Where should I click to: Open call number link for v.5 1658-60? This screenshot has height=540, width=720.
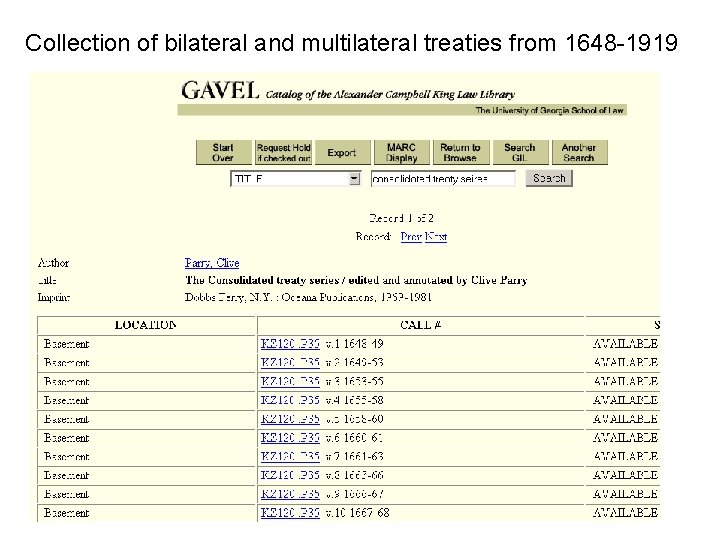290,419
